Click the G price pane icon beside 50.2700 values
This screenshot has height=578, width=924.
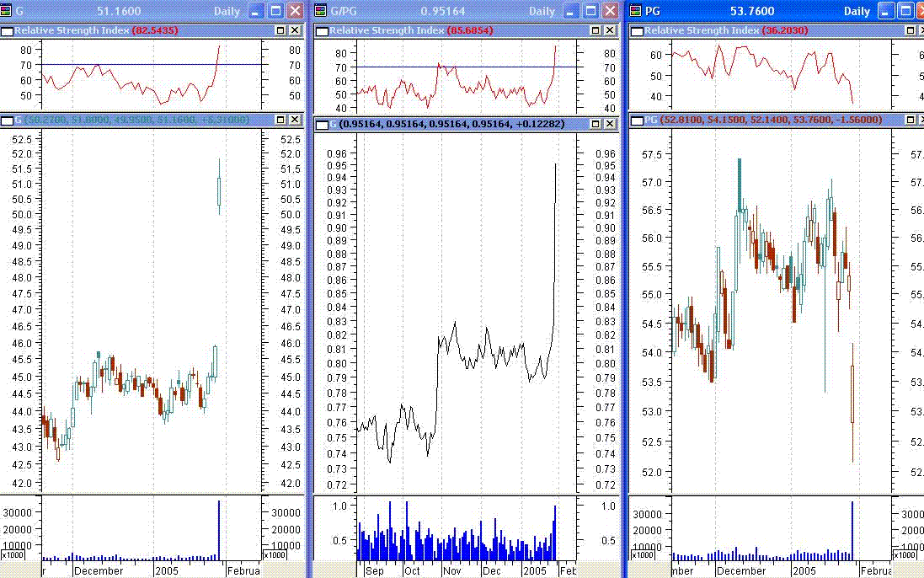7,120
